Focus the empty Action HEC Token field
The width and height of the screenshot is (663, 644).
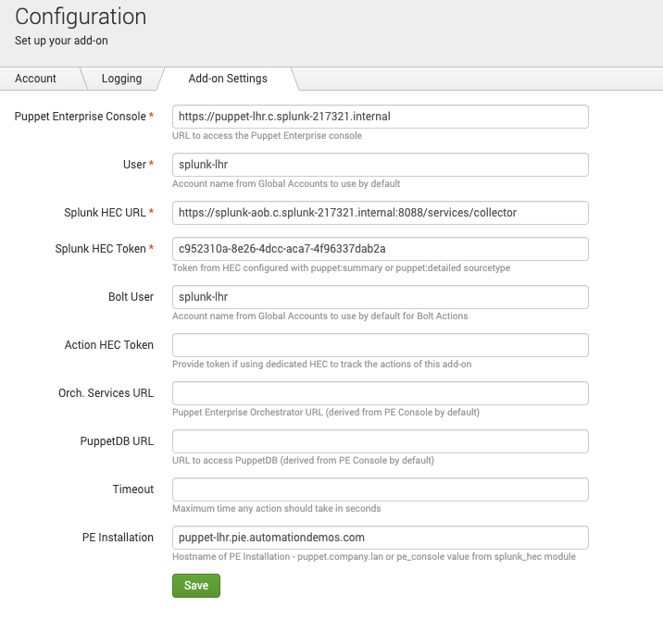coord(381,345)
